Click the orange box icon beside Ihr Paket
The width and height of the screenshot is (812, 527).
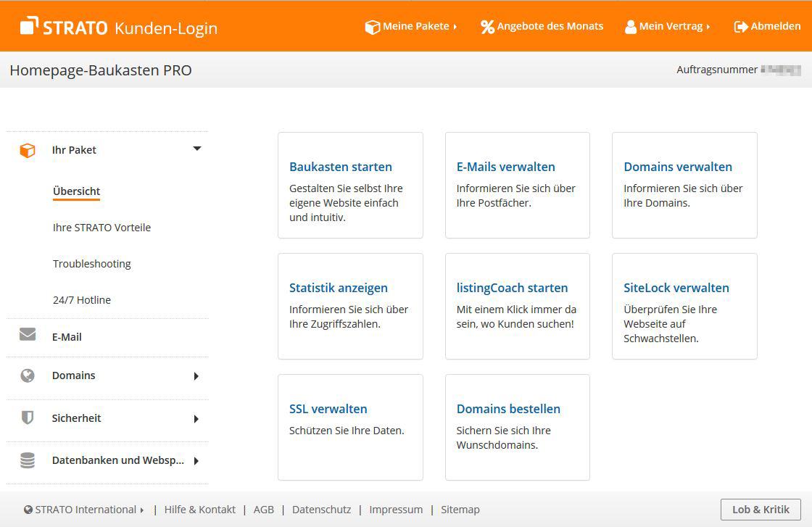click(28, 150)
